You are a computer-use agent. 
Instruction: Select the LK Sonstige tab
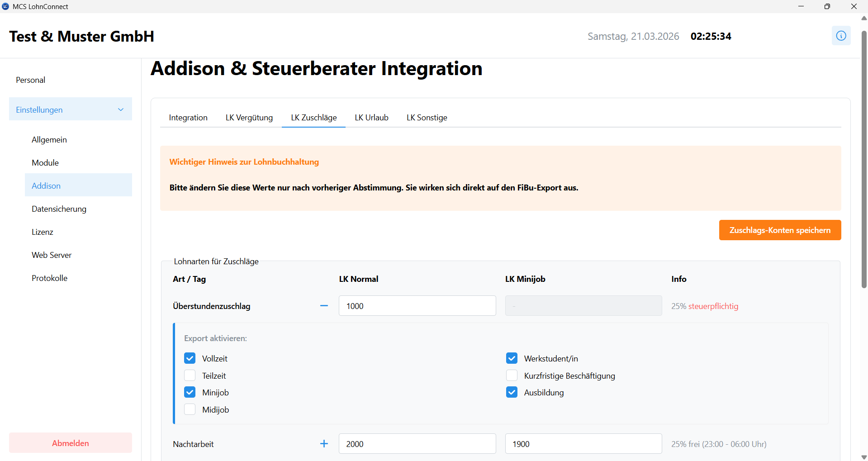pos(427,118)
